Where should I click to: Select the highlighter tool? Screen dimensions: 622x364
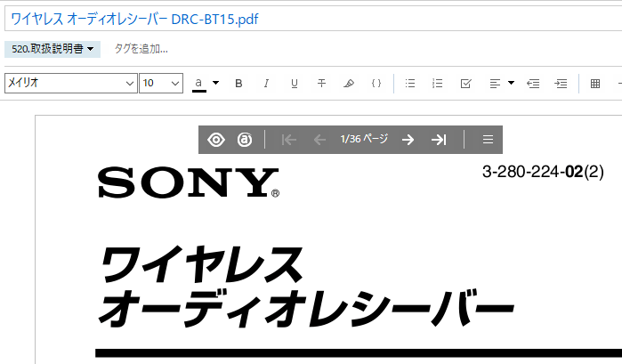tap(349, 84)
